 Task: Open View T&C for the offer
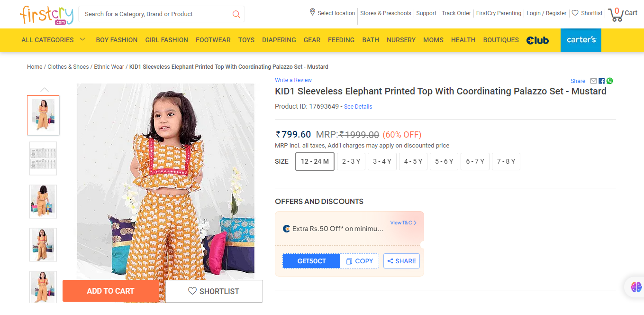403,222
